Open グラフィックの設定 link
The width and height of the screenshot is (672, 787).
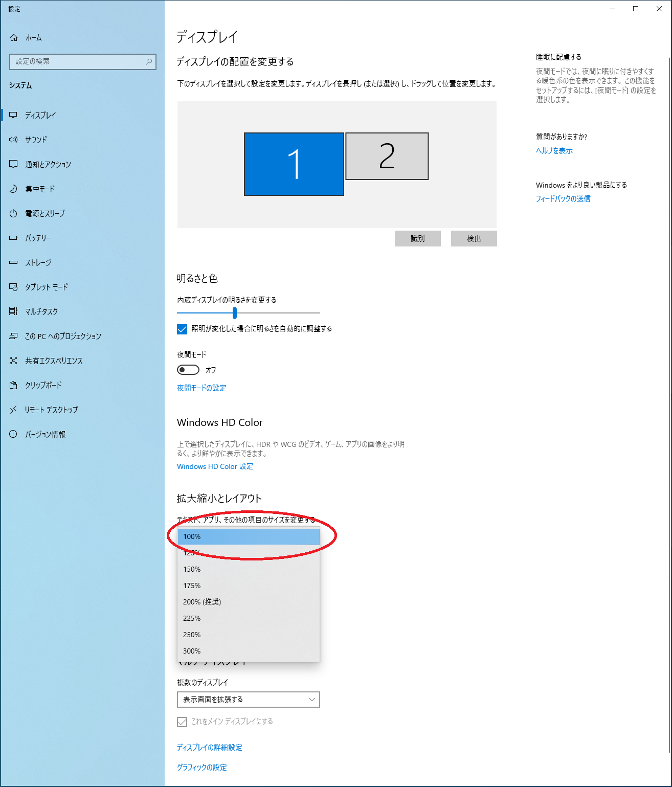tap(202, 768)
